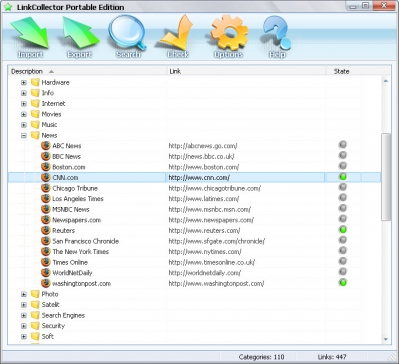Viewport: 400px width, 364px height.
Task: Click the Categories: 110 status entry
Action: 262,357
